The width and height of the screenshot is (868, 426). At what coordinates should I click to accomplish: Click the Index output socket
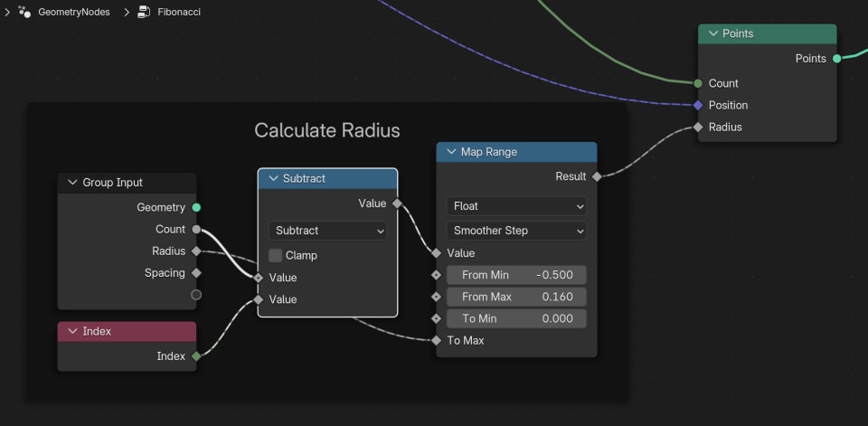pos(196,356)
